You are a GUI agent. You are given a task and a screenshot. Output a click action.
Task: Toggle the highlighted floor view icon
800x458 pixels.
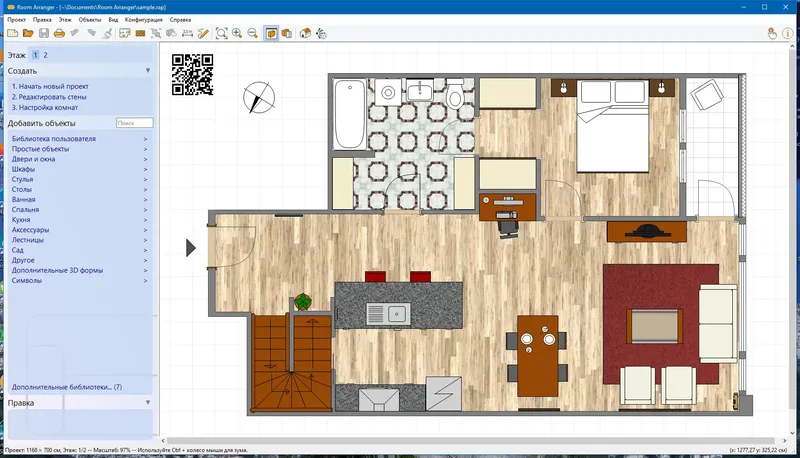click(x=271, y=34)
